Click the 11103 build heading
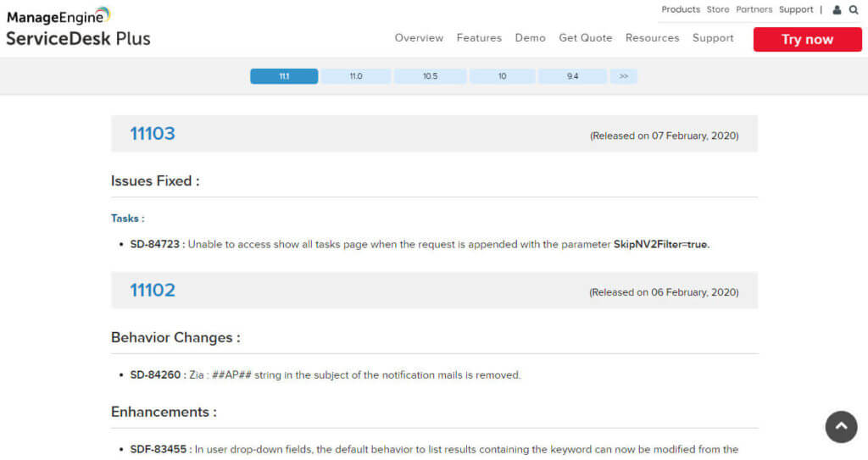 coord(153,133)
